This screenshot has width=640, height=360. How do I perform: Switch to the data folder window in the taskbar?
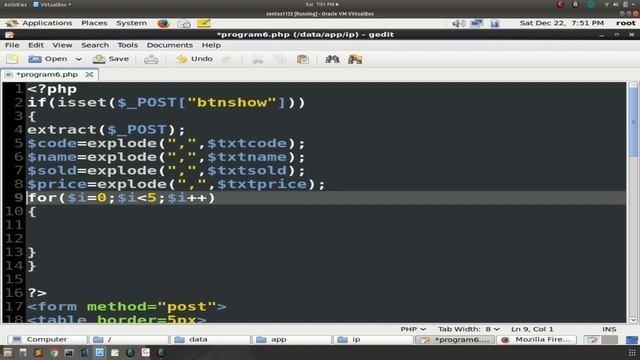[210, 340]
